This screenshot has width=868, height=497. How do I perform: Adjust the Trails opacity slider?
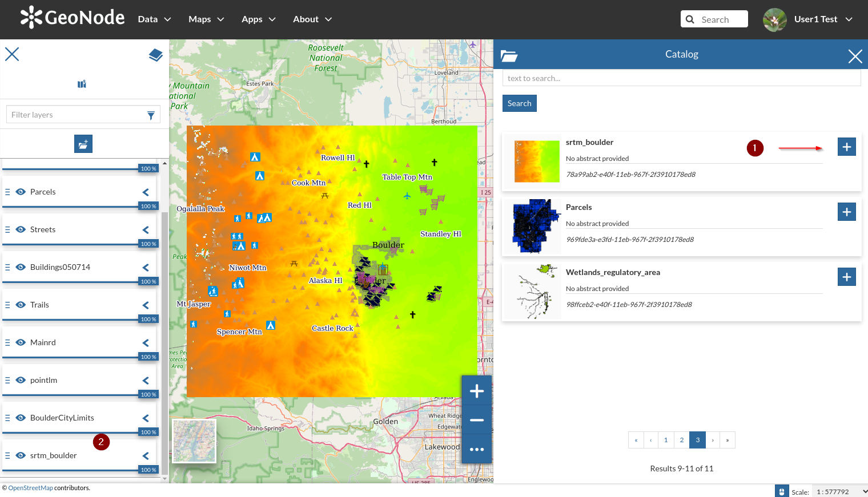[x=80, y=320]
